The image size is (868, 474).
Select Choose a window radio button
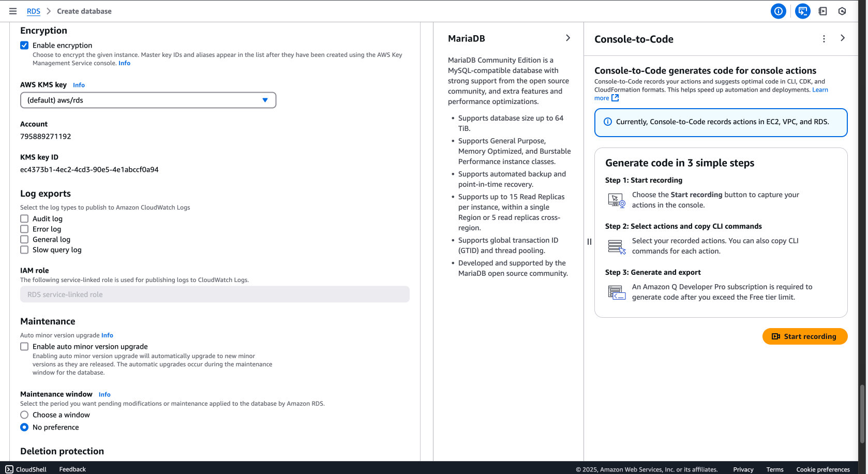coord(24,415)
